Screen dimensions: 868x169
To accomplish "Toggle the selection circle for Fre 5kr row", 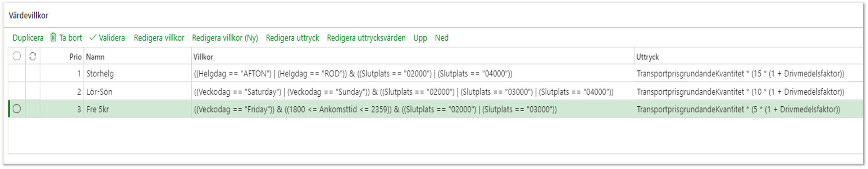I will pos(16,109).
